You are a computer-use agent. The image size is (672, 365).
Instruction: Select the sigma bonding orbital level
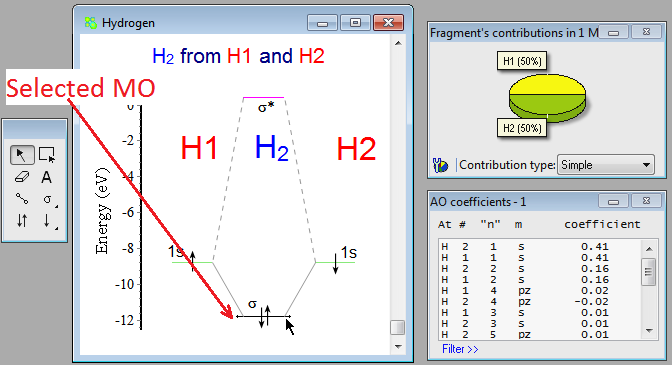point(264,317)
